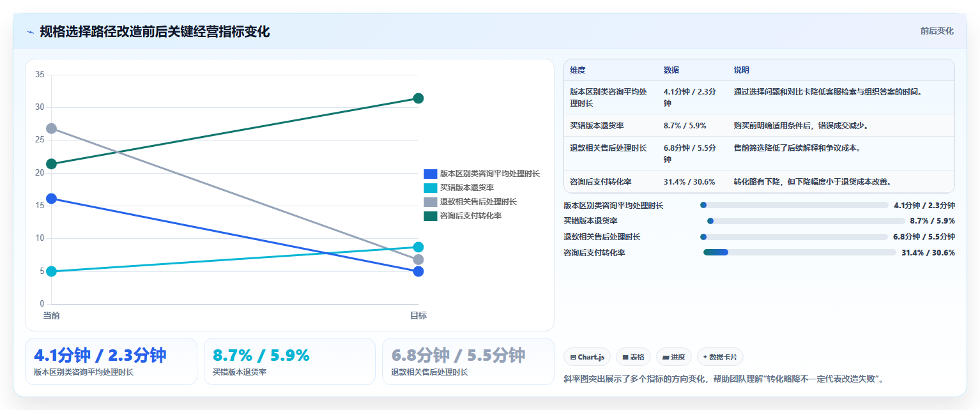Click the 数据 column header
Image resolution: width=980 pixels, height=410 pixels.
click(x=671, y=70)
